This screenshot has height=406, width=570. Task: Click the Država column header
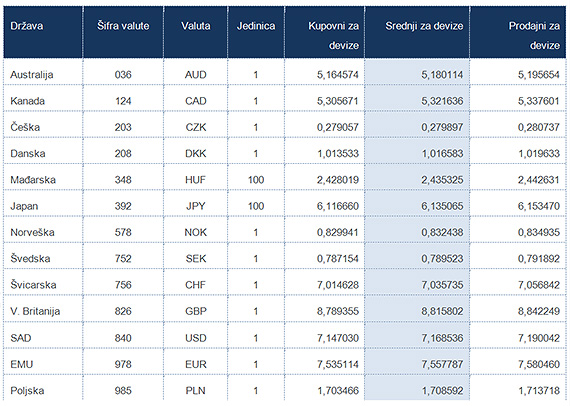point(27,26)
